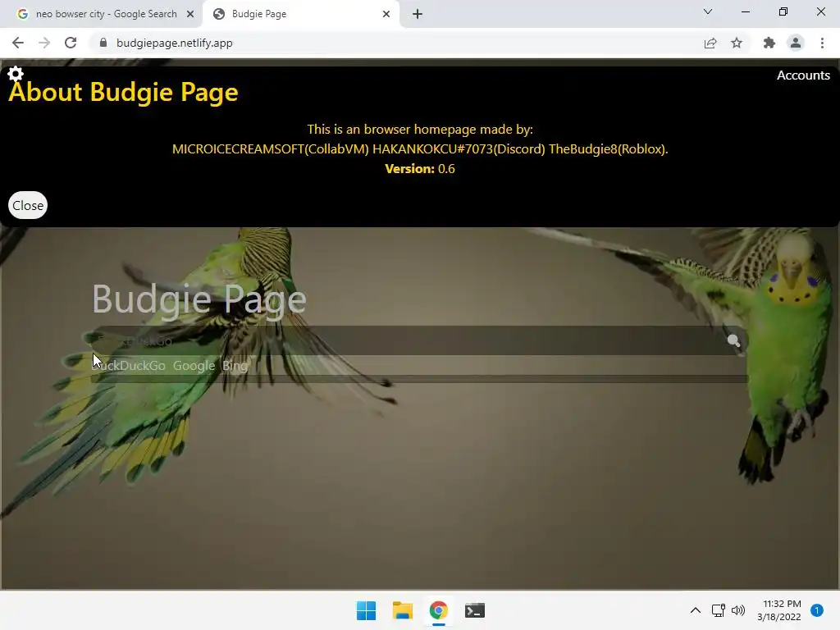Open the Windows Start menu
Image resolution: width=840 pixels, height=630 pixels.
(x=367, y=610)
